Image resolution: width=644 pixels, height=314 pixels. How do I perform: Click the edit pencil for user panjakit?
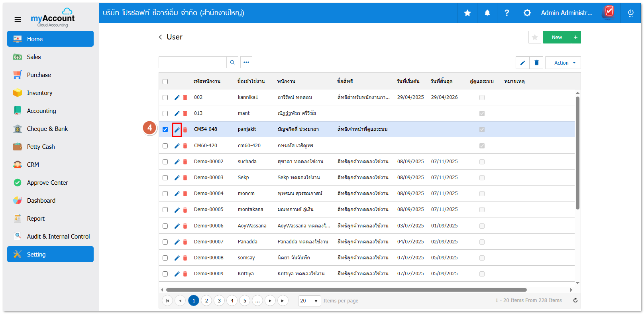coord(177,130)
